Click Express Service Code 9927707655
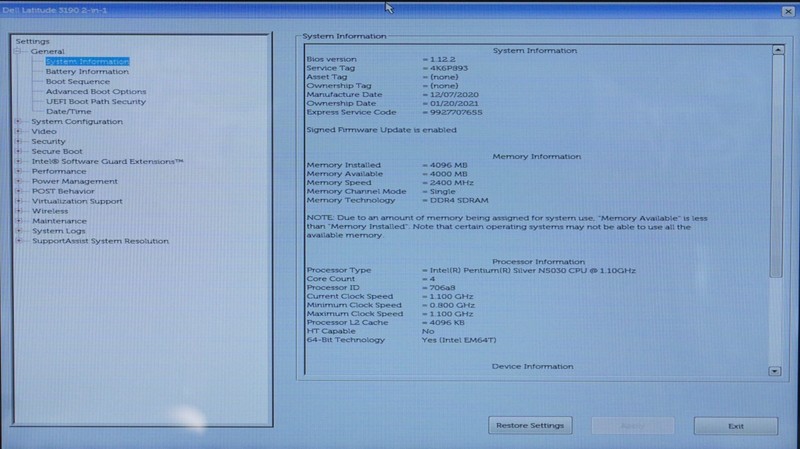 click(456, 112)
